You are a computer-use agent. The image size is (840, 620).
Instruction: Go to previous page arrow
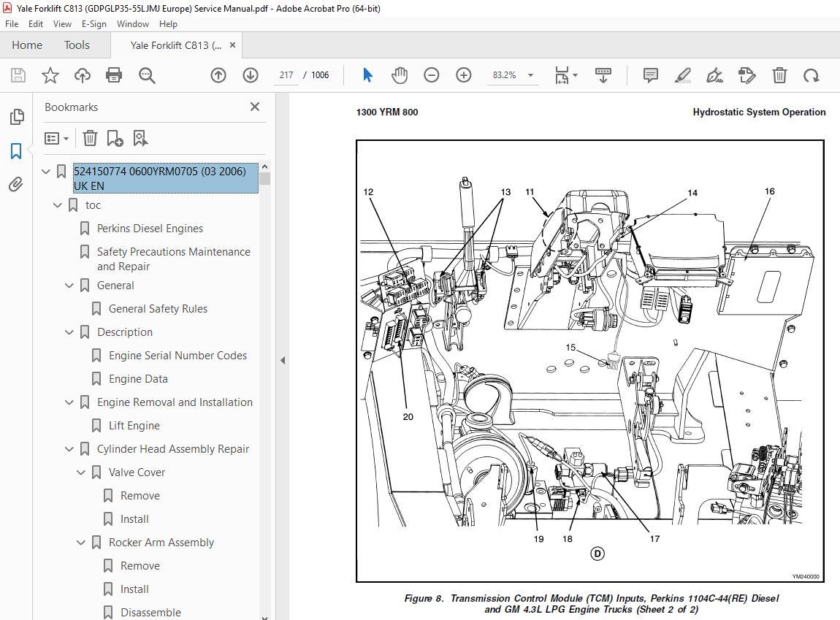click(218, 75)
